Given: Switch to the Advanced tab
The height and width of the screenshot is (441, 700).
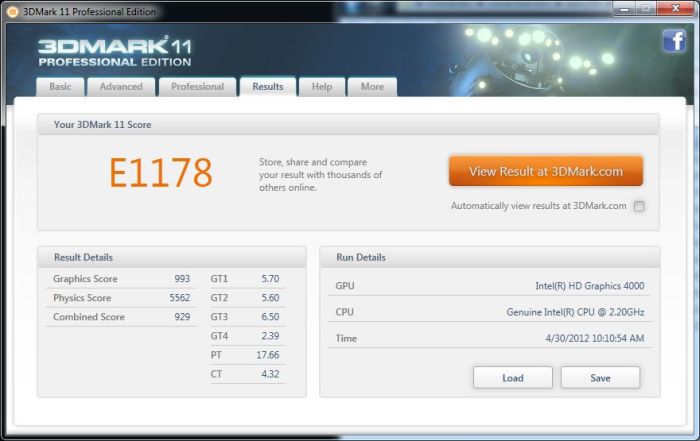Looking at the screenshot, I should (121, 87).
